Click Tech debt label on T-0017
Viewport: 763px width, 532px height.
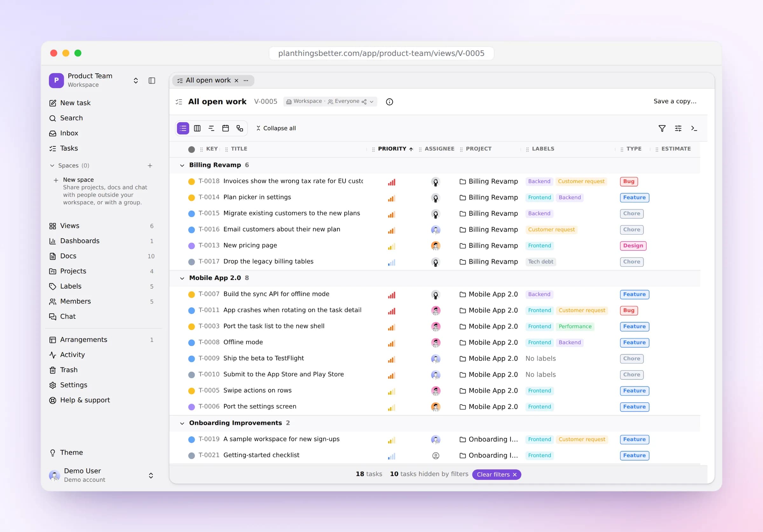click(540, 262)
